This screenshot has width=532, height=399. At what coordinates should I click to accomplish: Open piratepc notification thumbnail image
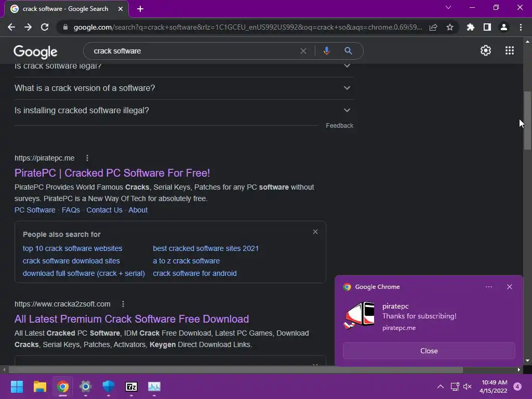pos(360,315)
